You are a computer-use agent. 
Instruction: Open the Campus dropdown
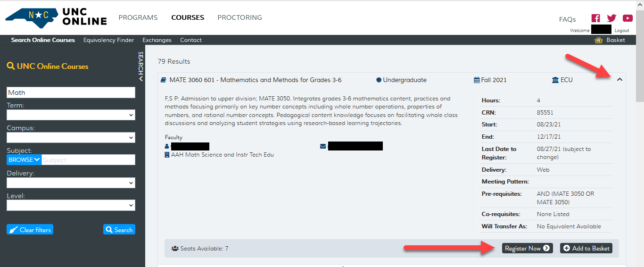coord(71,138)
